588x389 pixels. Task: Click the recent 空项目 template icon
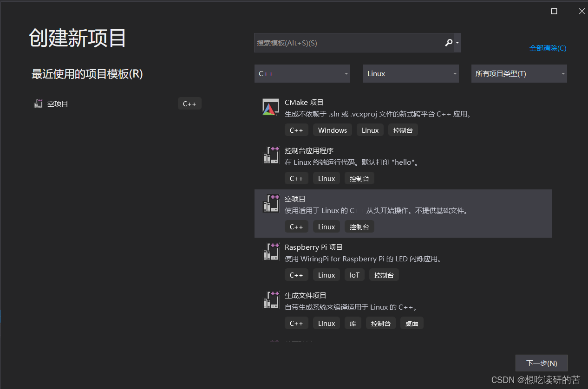(38, 103)
